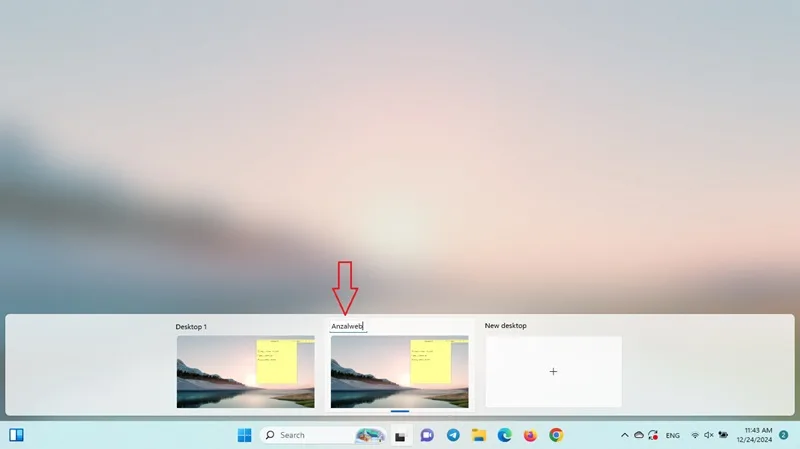
Task: Launch Microsoft Edge browser
Action: tap(505, 435)
